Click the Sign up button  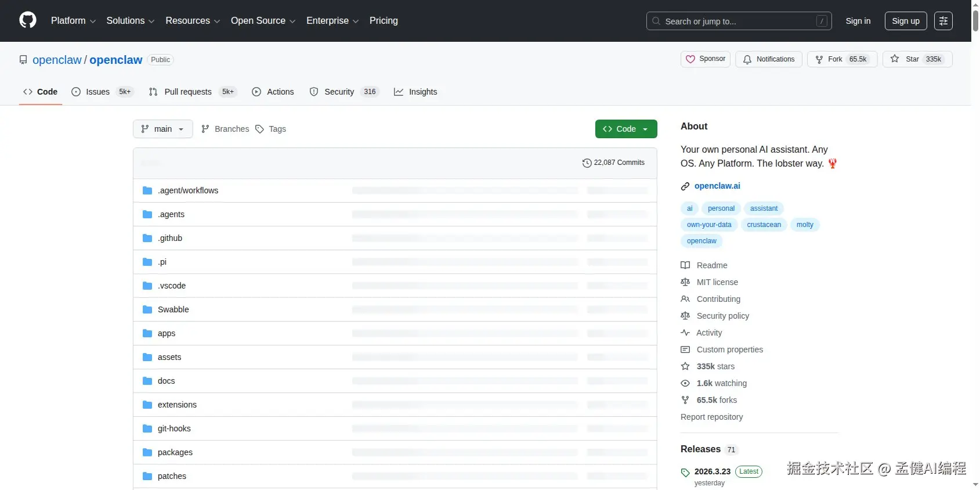pyautogui.click(x=905, y=21)
